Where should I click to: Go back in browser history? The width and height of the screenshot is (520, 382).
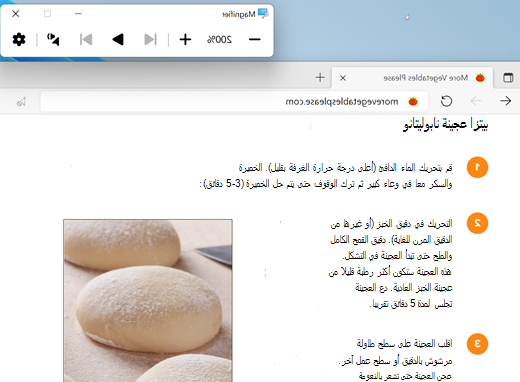click(x=505, y=101)
